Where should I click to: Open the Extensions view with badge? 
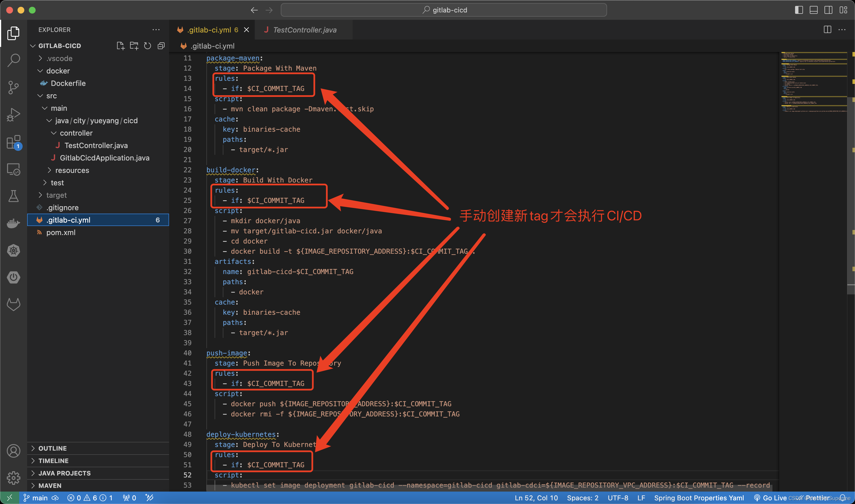tap(14, 142)
